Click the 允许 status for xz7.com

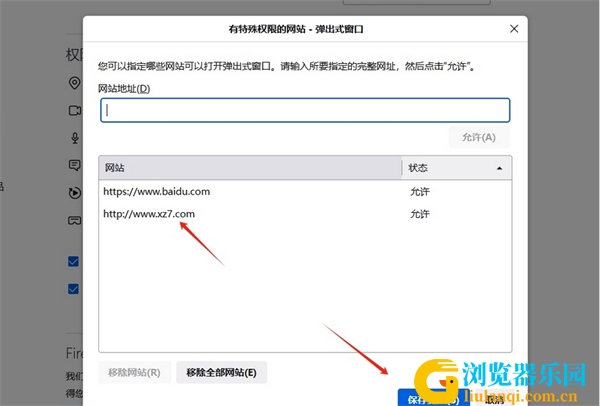point(420,214)
